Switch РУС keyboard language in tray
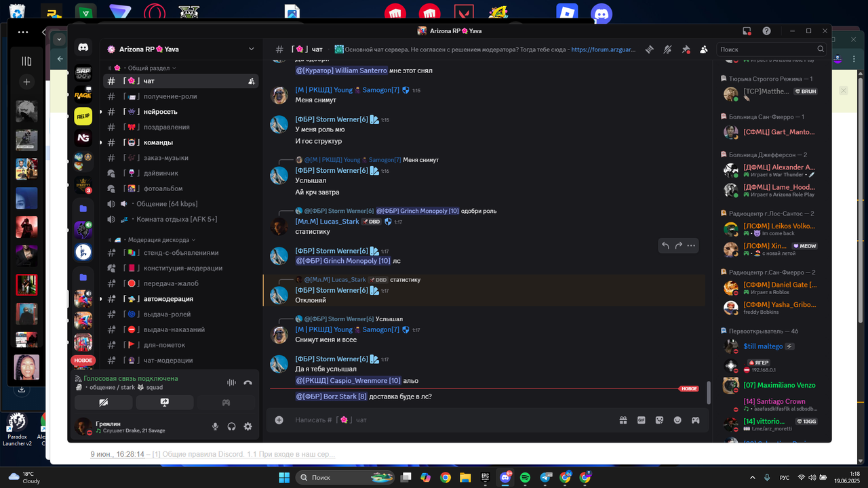868x488 pixels. click(785, 478)
